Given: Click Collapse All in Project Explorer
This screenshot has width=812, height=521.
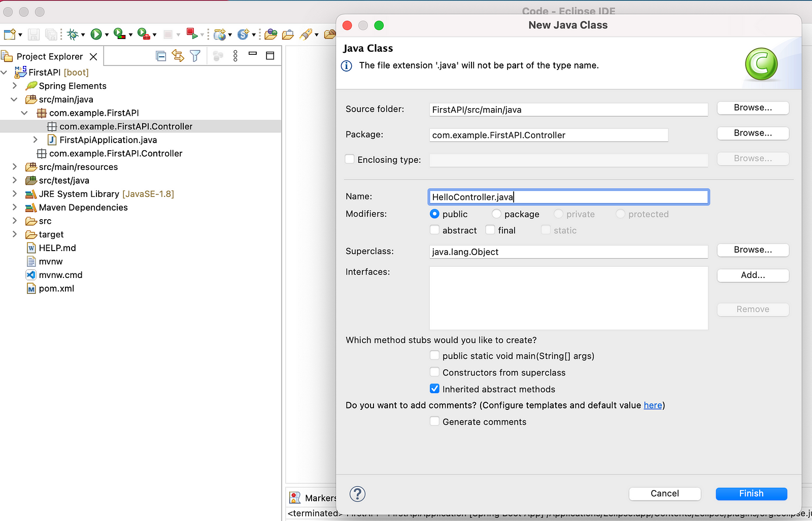Looking at the screenshot, I should pyautogui.click(x=161, y=56).
